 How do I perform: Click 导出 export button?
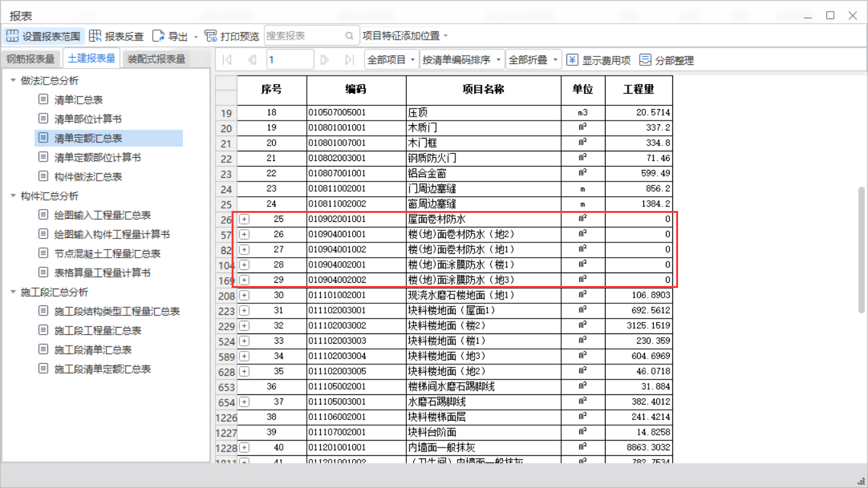(171, 36)
